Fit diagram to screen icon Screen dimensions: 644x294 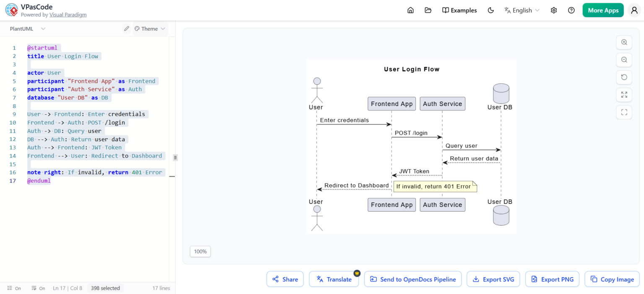pyautogui.click(x=624, y=95)
